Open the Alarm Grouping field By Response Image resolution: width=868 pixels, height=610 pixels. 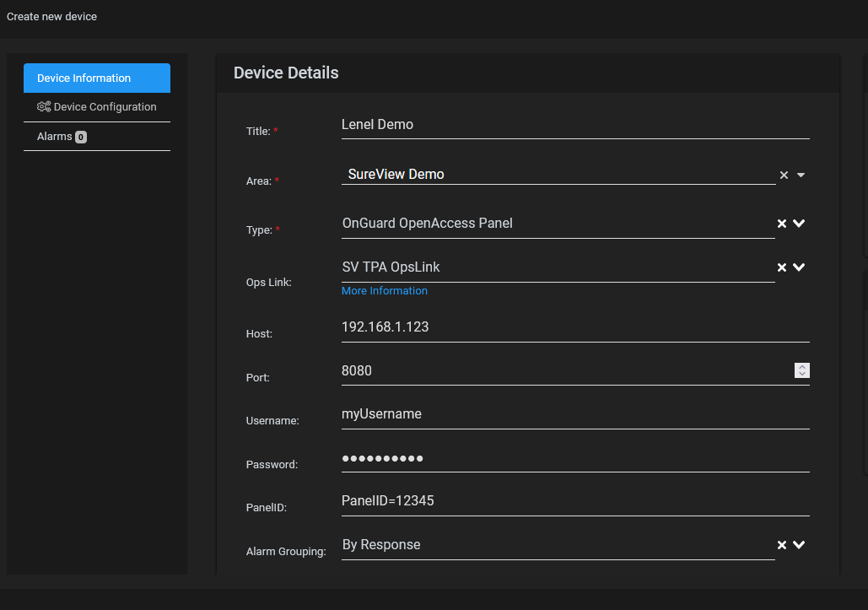click(x=558, y=545)
